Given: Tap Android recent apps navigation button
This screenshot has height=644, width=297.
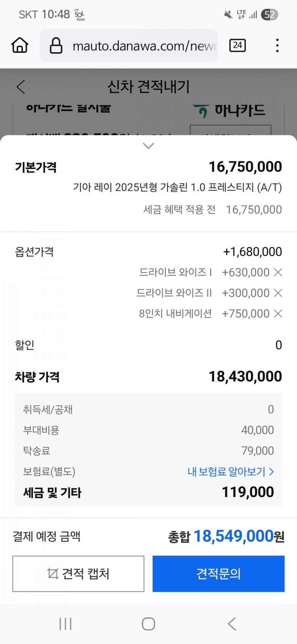Looking at the screenshot, I should (65, 624).
